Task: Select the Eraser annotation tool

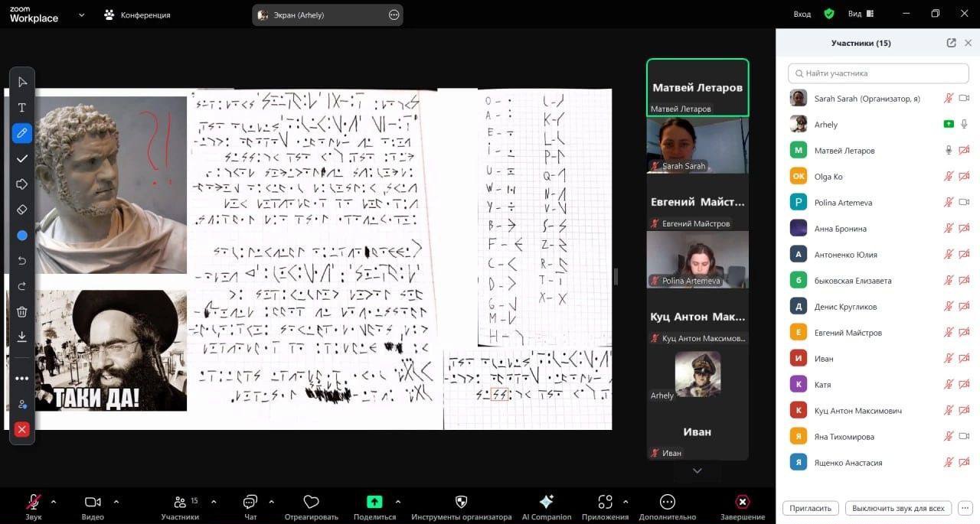Action: tap(21, 210)
